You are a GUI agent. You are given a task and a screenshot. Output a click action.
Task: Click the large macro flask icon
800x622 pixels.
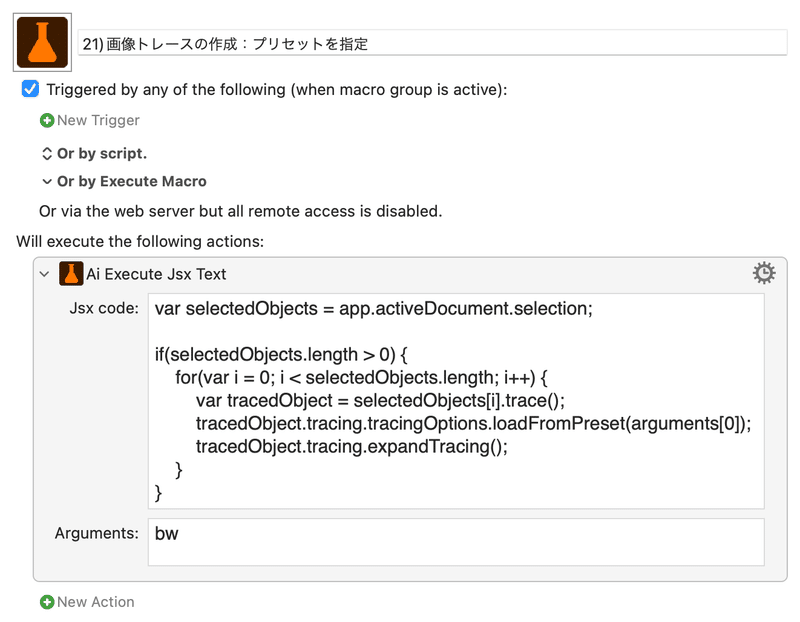tap(42, 42)
